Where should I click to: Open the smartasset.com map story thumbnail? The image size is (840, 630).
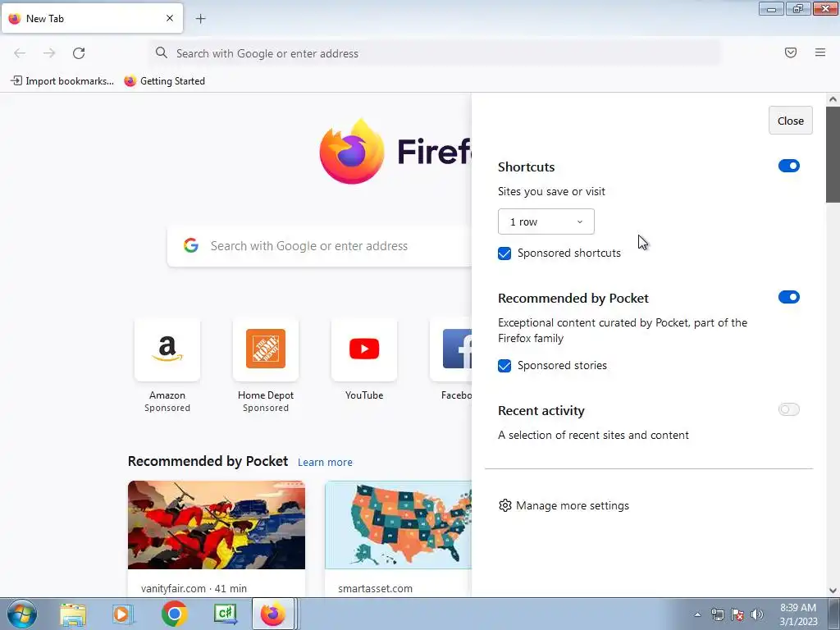coord(398,525)
